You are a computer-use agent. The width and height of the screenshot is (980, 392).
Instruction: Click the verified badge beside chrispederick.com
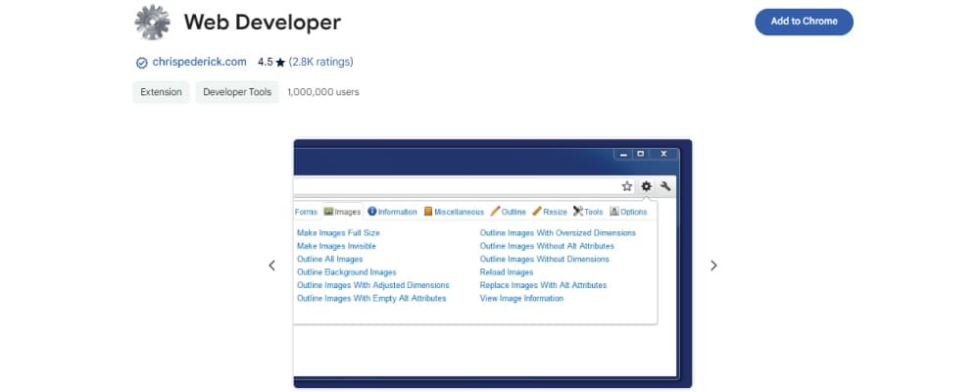point(141,62)
